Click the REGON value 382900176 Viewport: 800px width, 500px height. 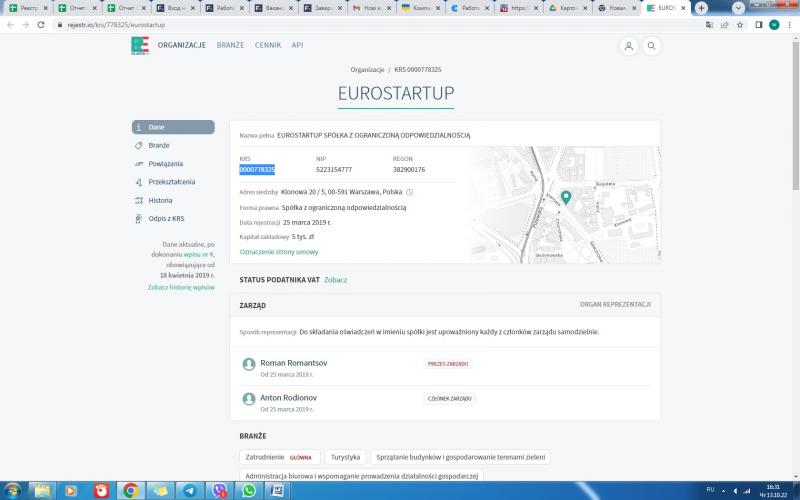tap(409, 169)
